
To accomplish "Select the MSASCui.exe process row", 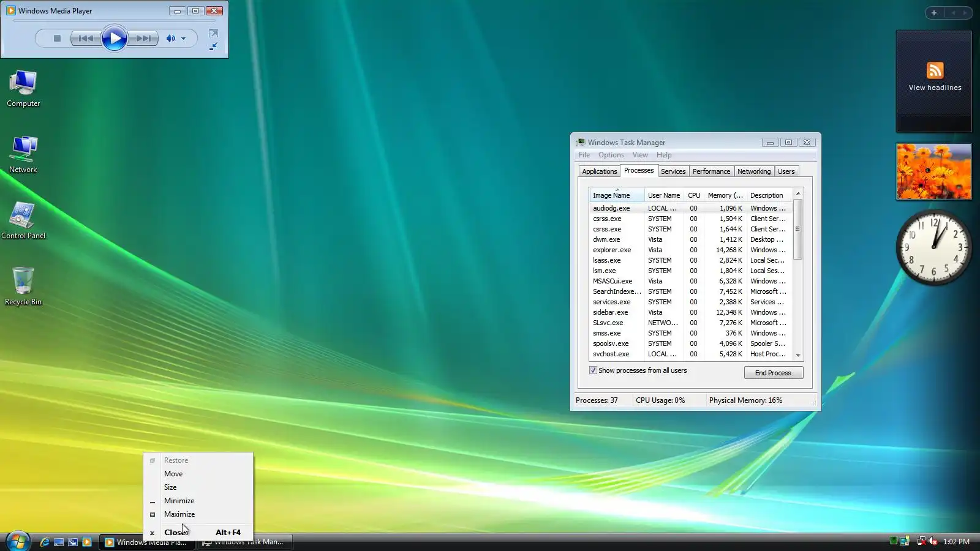I will (691, 281).
